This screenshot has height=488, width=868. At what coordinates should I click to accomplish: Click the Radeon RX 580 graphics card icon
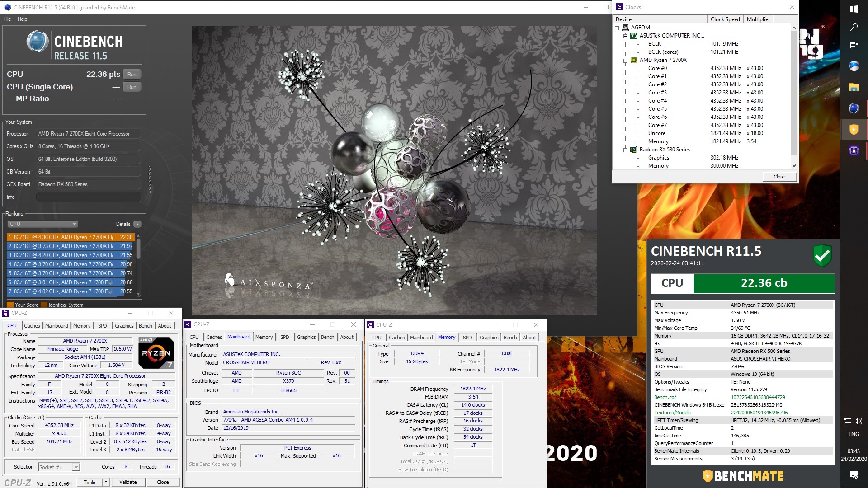tap(634, 150)
